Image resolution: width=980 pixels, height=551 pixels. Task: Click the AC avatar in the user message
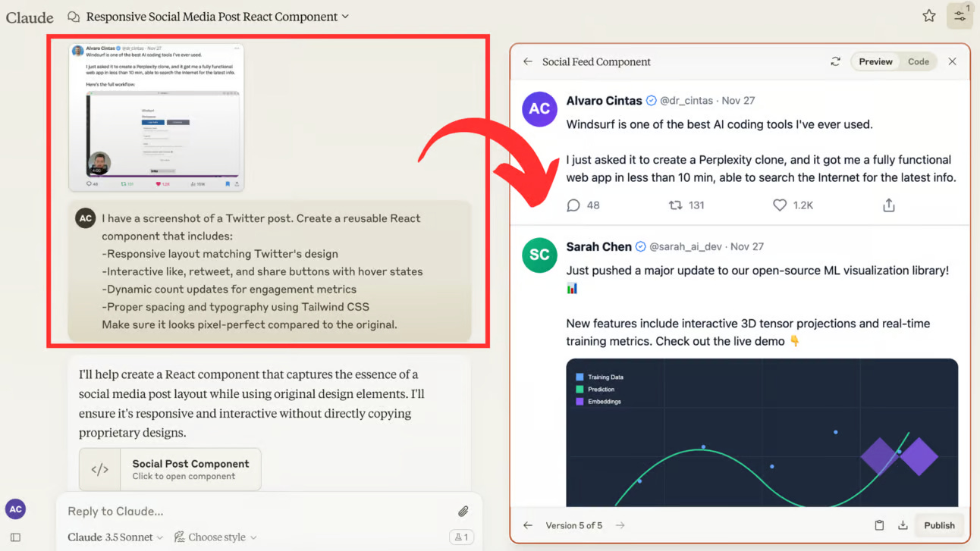point(86,218)
